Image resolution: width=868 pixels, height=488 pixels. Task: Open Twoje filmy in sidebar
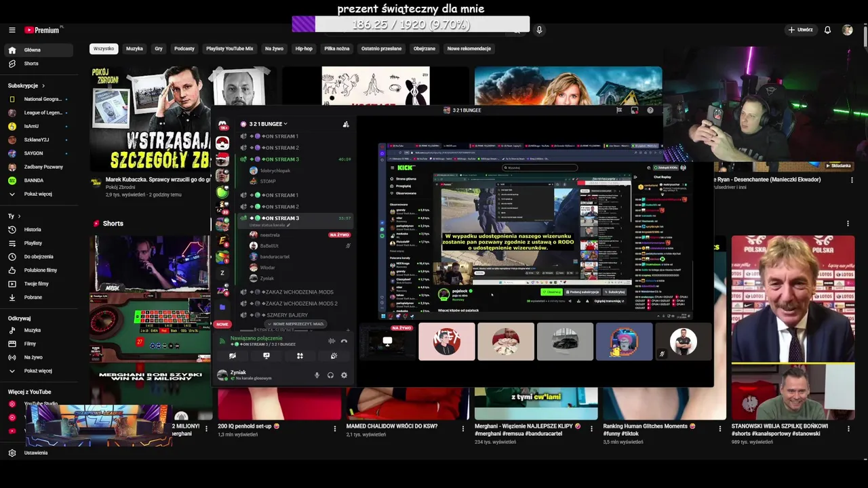tap(37, 284)
